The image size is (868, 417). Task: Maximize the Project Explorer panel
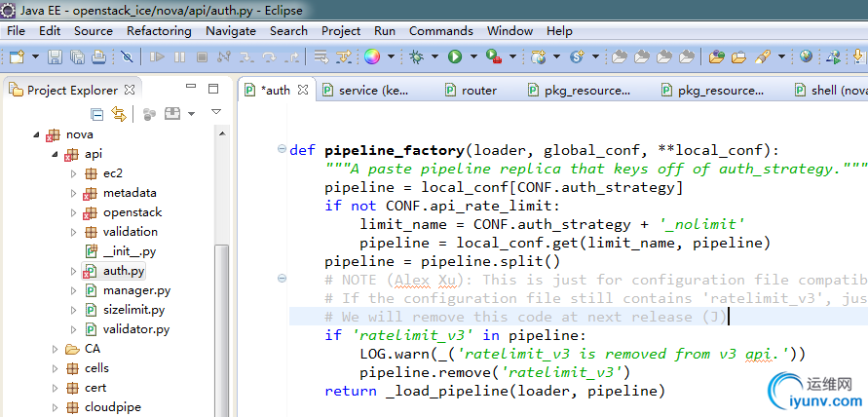(x=213, y=89)
